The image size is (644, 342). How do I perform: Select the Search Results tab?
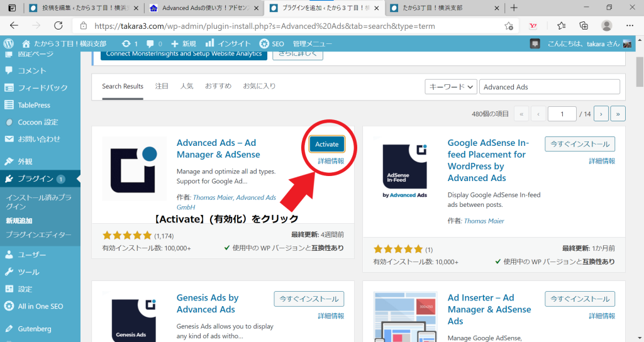[123, 86]
